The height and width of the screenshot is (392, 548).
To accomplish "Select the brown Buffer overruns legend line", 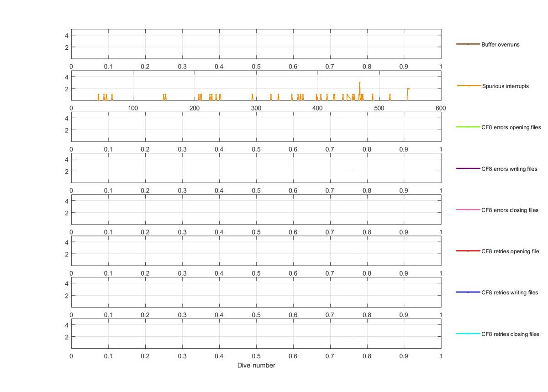I will click(468, 44).
